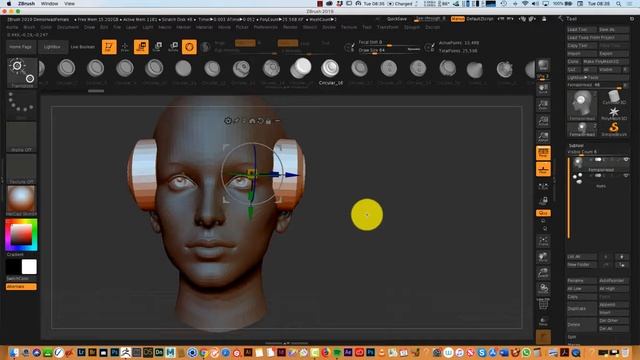Collapse the Tool palette header

[572, 19]
